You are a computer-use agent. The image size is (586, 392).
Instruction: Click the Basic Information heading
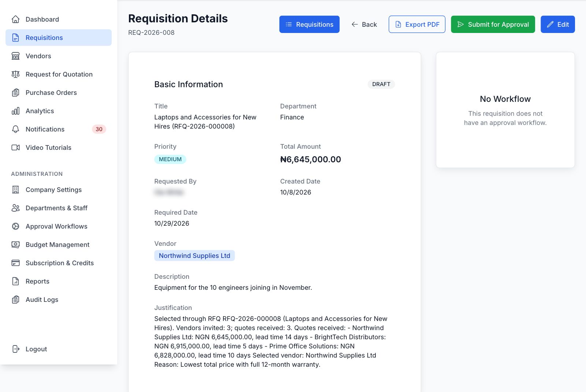(x=189, y=84)
